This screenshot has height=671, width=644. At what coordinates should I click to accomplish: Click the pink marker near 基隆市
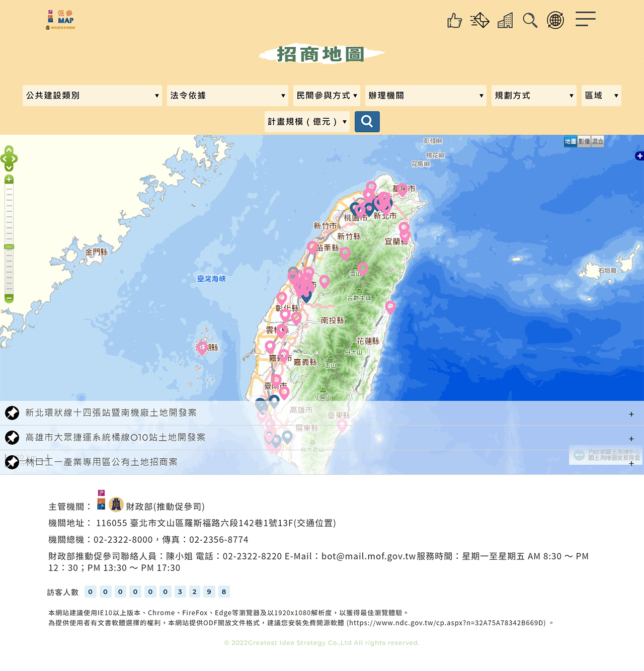coord(403,189)
